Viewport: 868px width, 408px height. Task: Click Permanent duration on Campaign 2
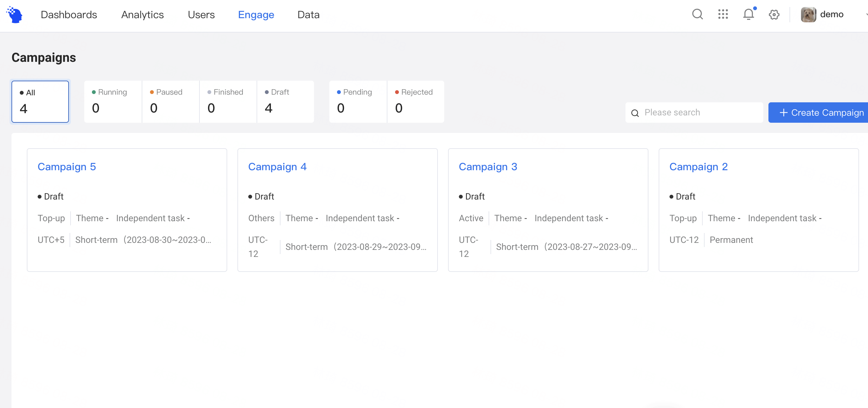click(731, 240)
